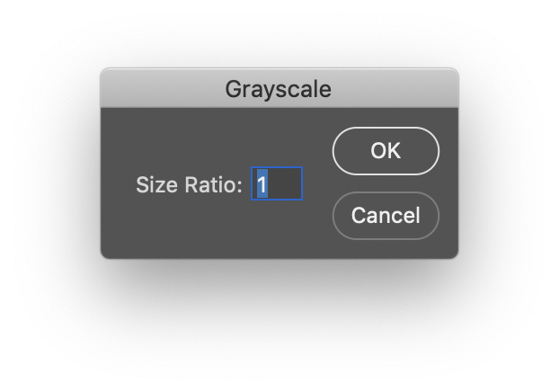
Task: Click the Size Ratio label text
Action: [189, 185]
